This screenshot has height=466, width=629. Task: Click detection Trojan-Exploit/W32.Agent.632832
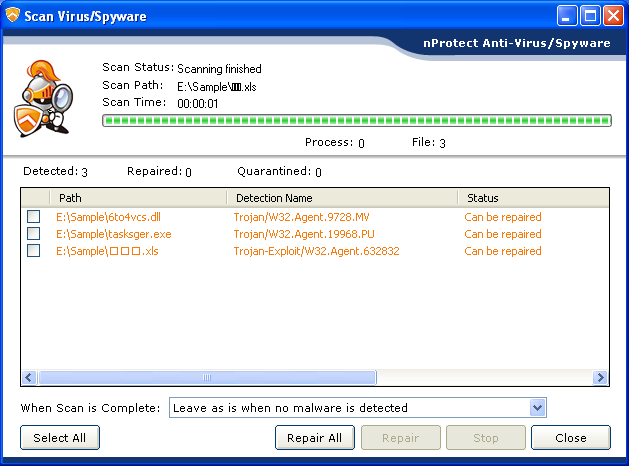[x=317, y=251]
